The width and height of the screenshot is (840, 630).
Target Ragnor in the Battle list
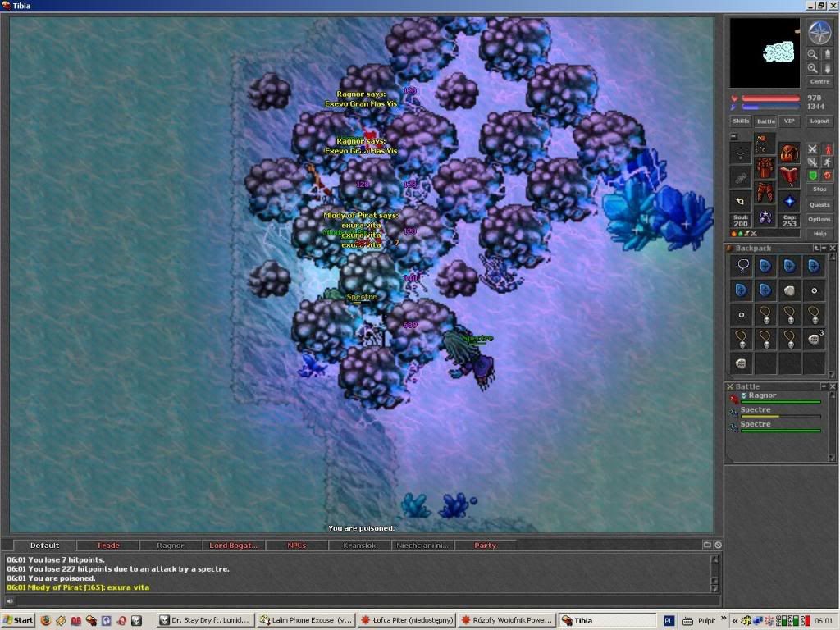(x=775, y=398)
